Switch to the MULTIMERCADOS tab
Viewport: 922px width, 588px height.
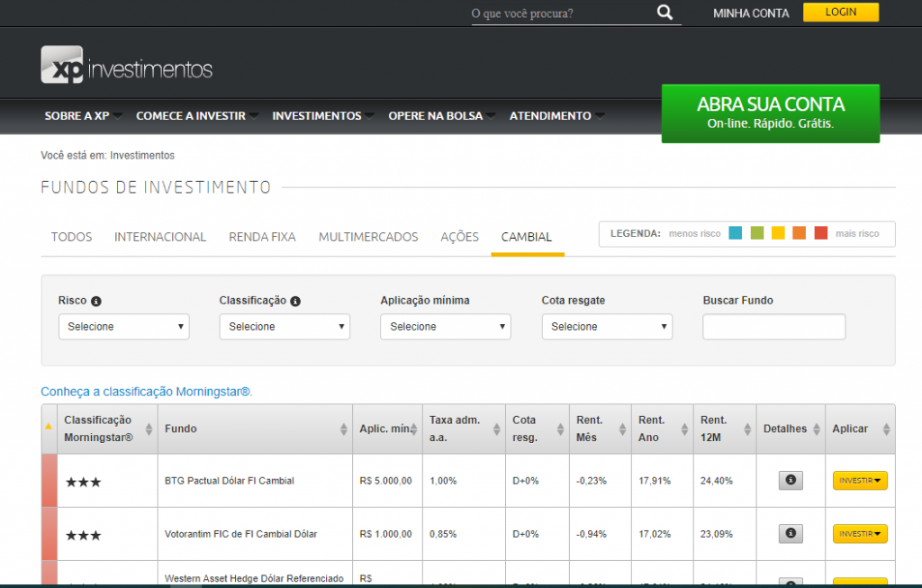tap(368, 237)
